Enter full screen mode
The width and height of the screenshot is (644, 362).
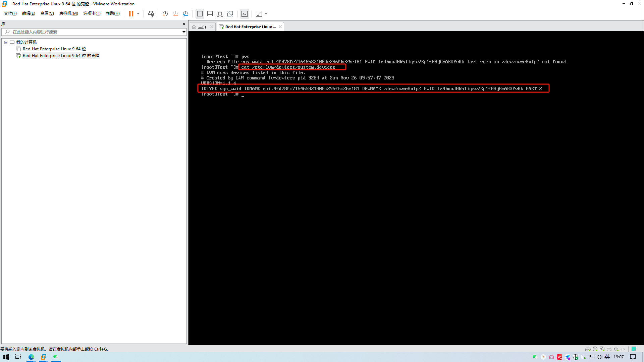[220, 14]
